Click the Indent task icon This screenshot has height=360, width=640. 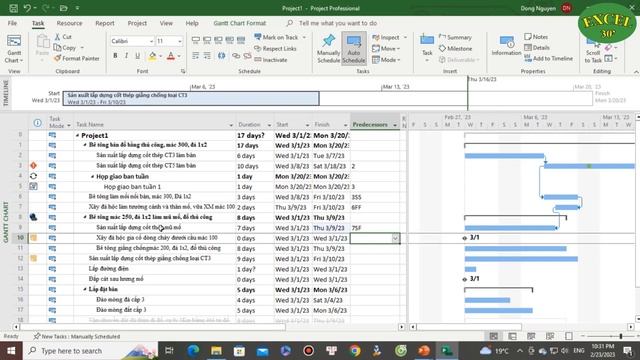point(207,56)
